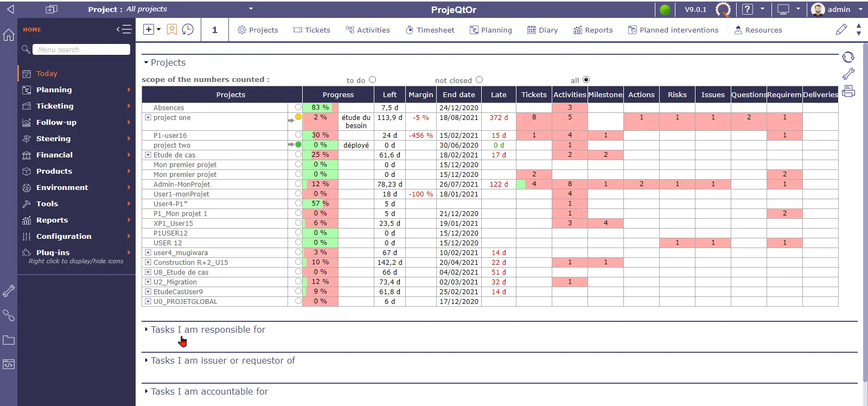Select the radio button for the P1-user16 project
868x406 pixels.
[x=298, y=135]
